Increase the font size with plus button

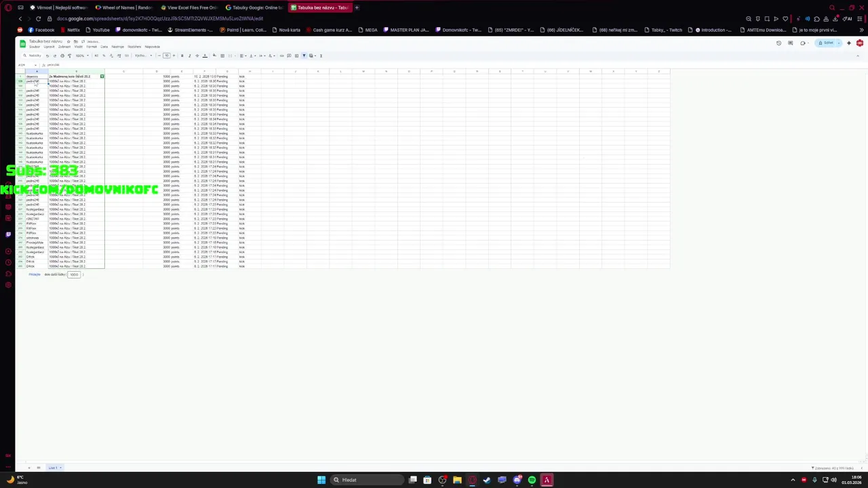[174, 56]
